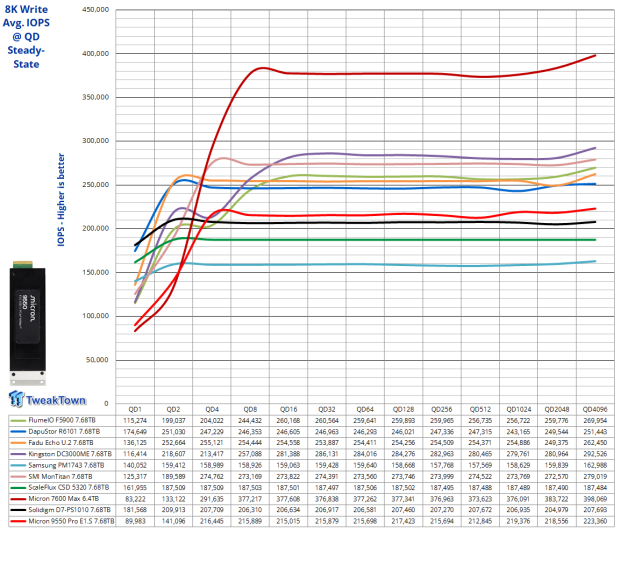The height and width of the screenshot is (568, 620).
Task: Click the QD1 column header
Action: tap(136, 409)
